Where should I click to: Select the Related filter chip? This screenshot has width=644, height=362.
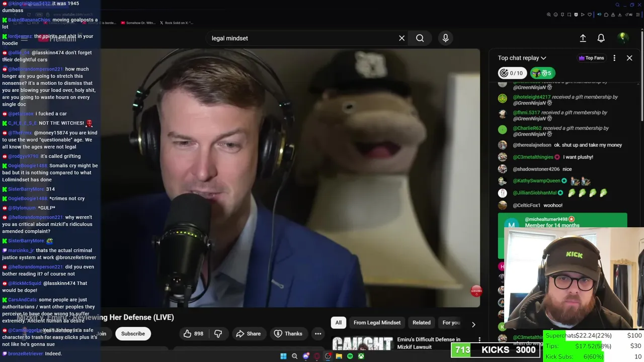(422, 323)
